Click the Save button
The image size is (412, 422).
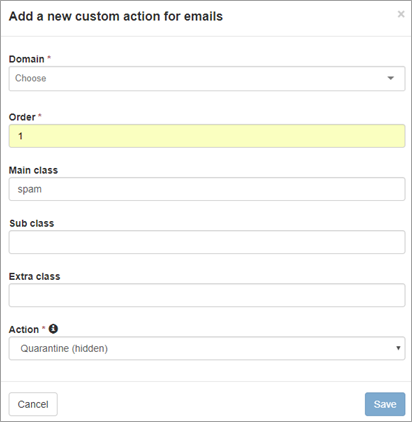[385, 404]
